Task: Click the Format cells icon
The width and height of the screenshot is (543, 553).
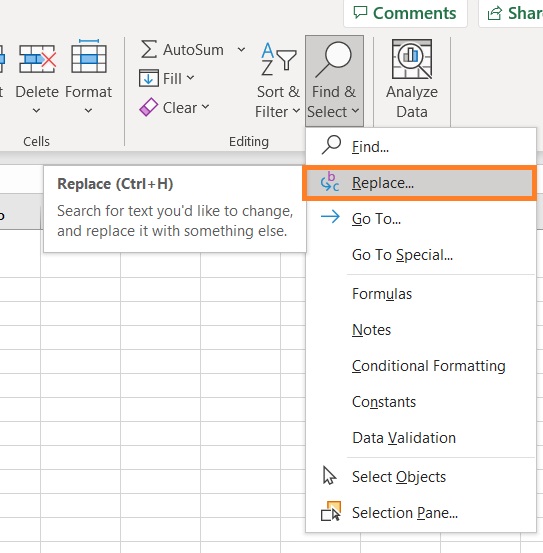Action: coord(89,56)
